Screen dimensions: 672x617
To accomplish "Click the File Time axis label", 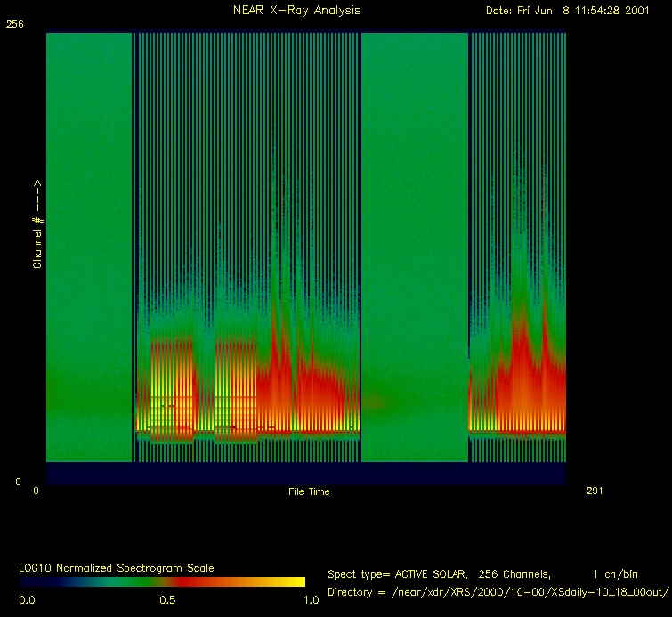I will pyautogui.click(x=308, y=491).
